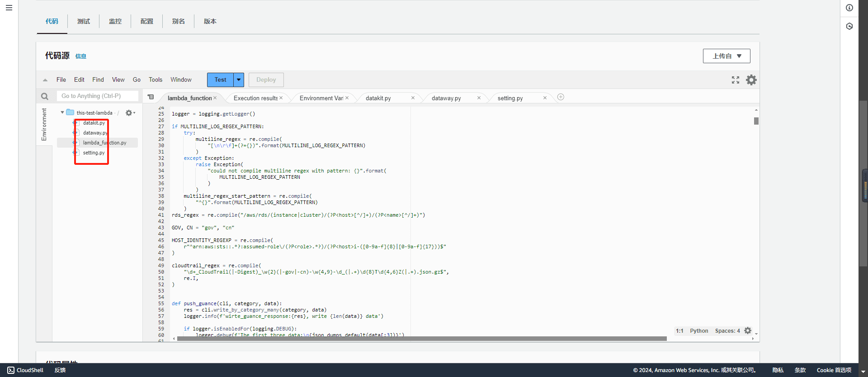Open Test button dropdown arrow
Screen dimensions: 868x377
pos(239,80)
